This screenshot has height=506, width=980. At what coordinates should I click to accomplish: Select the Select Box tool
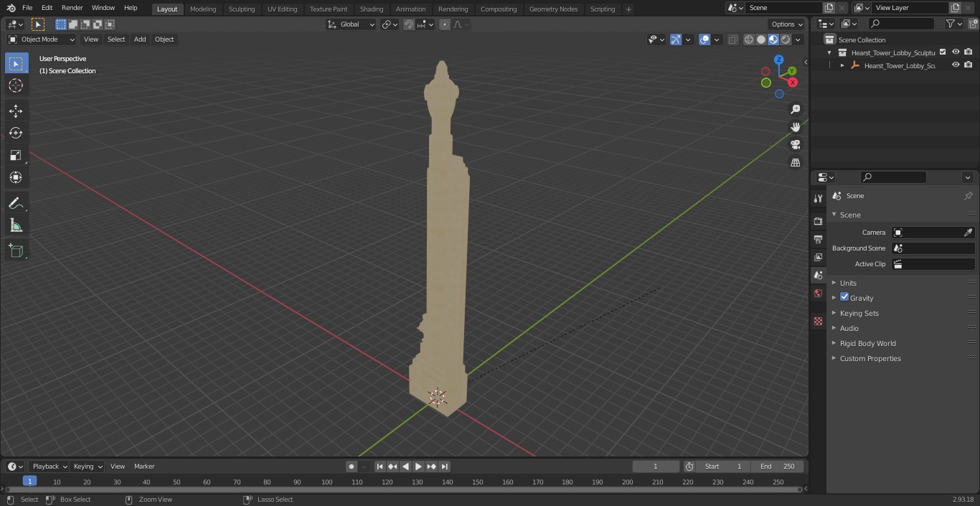(16, 64)
